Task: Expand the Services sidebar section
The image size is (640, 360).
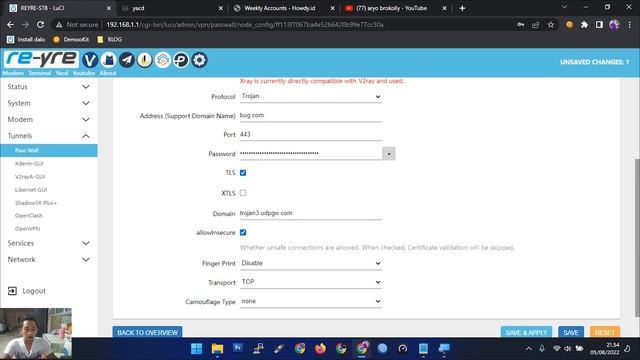Action: pyautogui.click(x=49, y=243)
